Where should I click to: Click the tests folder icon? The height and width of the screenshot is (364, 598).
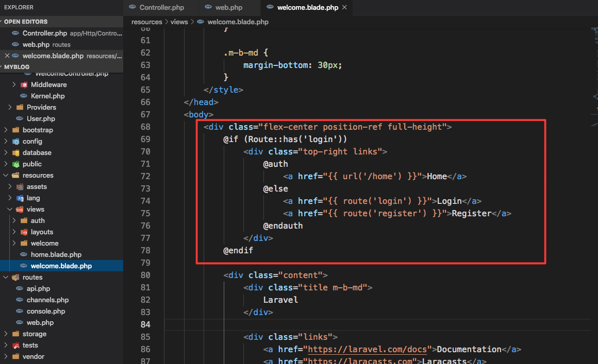[16, 345]
